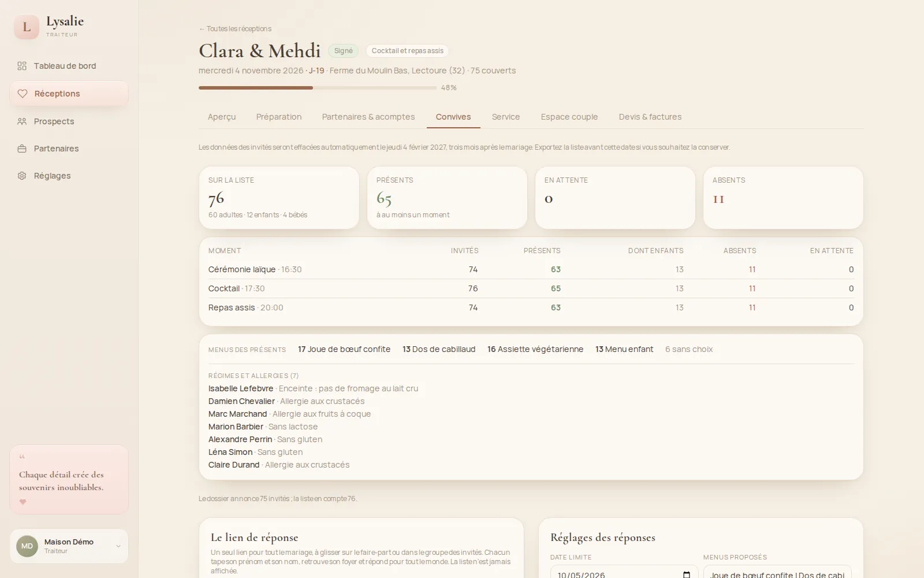The width and height of the screenshot is (924, 578).
Task: Click the Menus proposés input field
Action: click(x=777, y=572)
